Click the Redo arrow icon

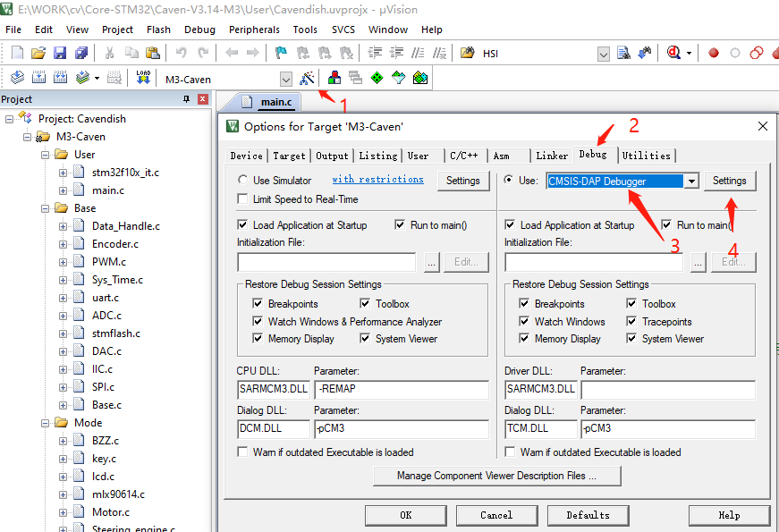coord(203,53)
